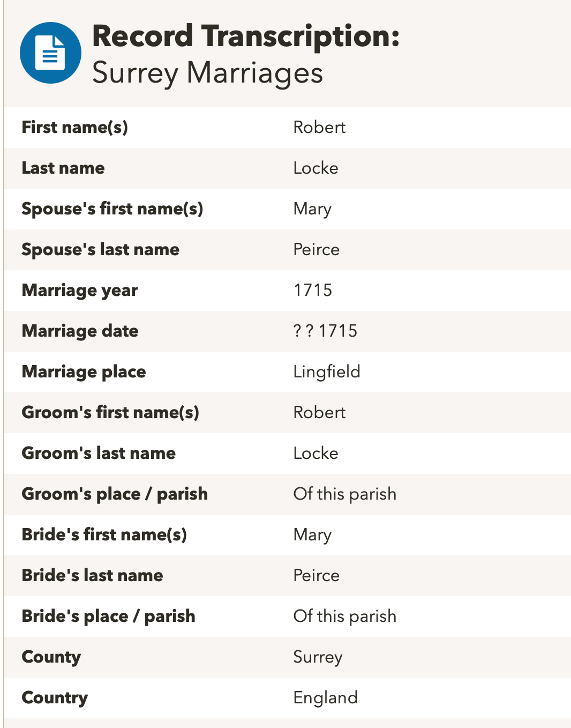Select the first name value Robert
Viewport: 571px width, 728px height.
pyautogui.click(x=319, y=128)
